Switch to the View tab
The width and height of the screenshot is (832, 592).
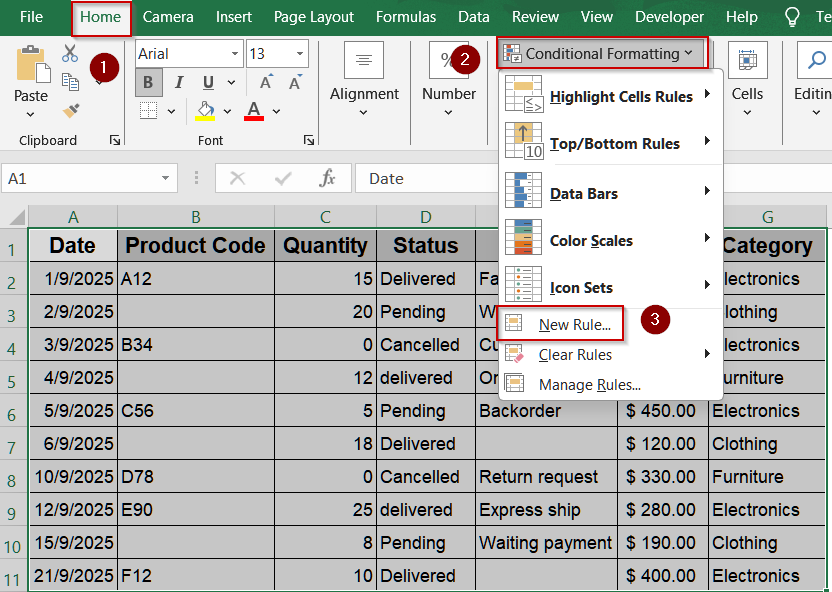click(x=596, y=17)
